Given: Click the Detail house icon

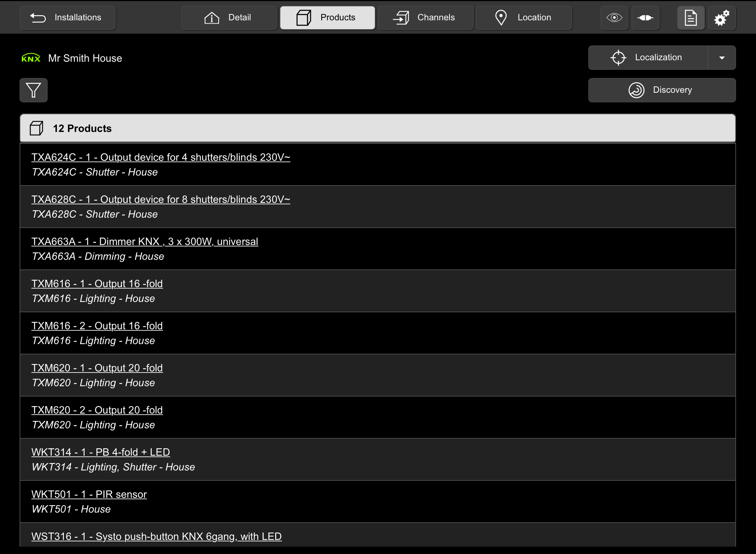Looking at the screenshot, I should (212, 17).
